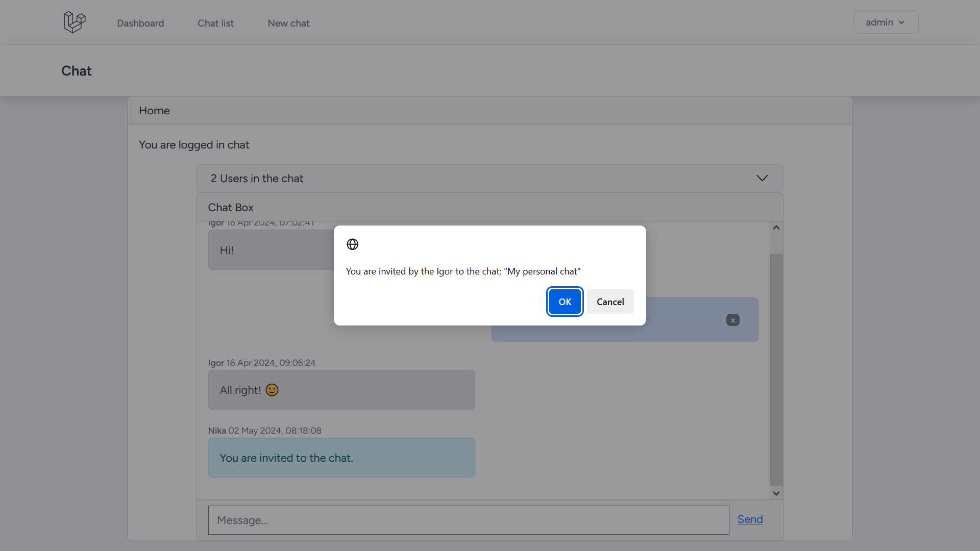Open the Chat list page
Image resolution: width=980 pixels, height=551 pixels.
tap(215, 23)
